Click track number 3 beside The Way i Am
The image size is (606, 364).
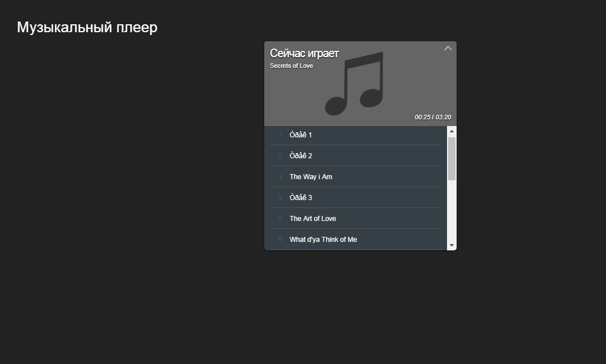click(x=280, y=177)
